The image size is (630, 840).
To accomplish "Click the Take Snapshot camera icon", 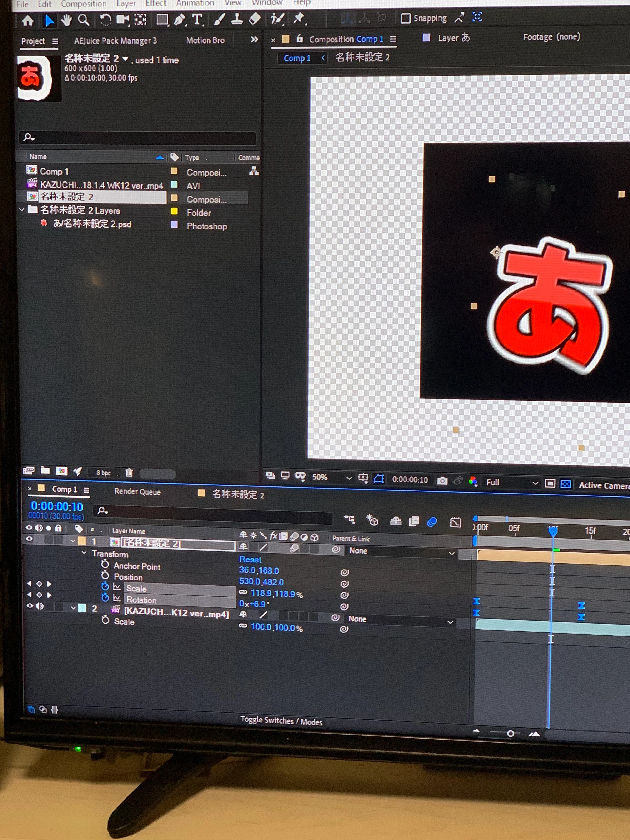I will tap(442, 481).
